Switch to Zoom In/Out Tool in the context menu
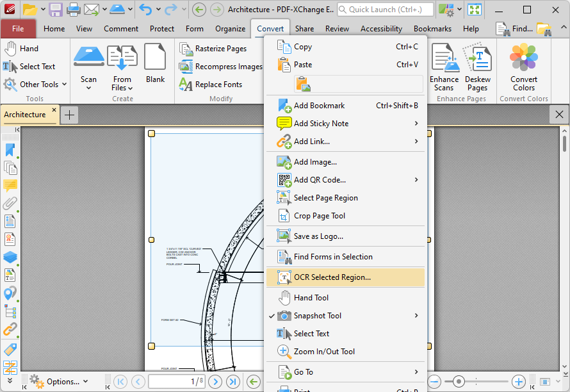The image size is (570, 392). (x=345, y=352)
